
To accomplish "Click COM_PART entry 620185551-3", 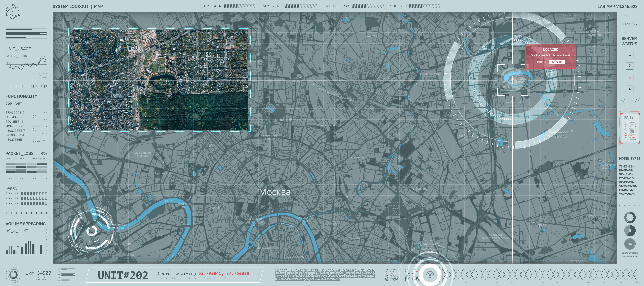I will coord(15,122).
